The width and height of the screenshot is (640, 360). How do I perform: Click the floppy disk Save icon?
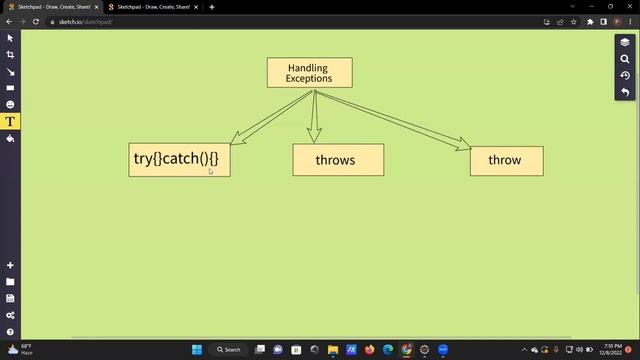[x=10, y=298]
